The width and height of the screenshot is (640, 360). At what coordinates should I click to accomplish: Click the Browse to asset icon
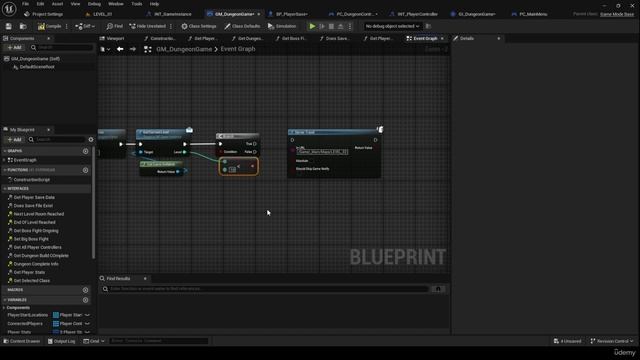23,26
